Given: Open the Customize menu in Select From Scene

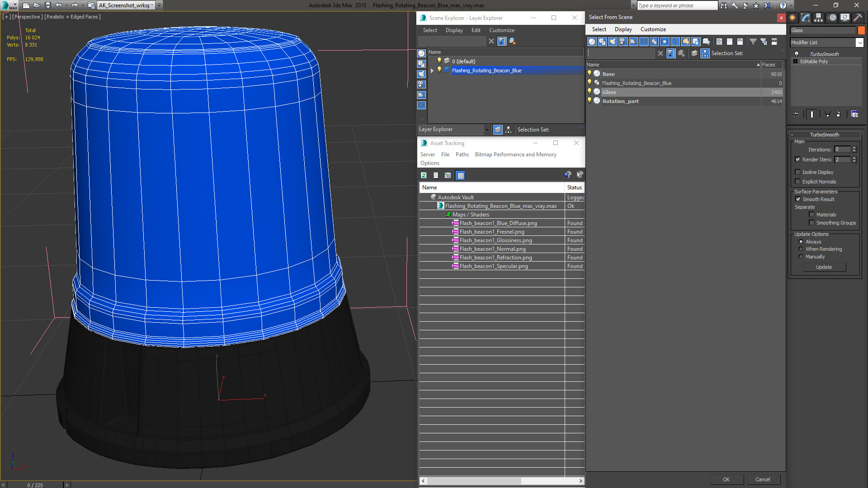Looking at the screenshot, I should click(x=653, y=29).
